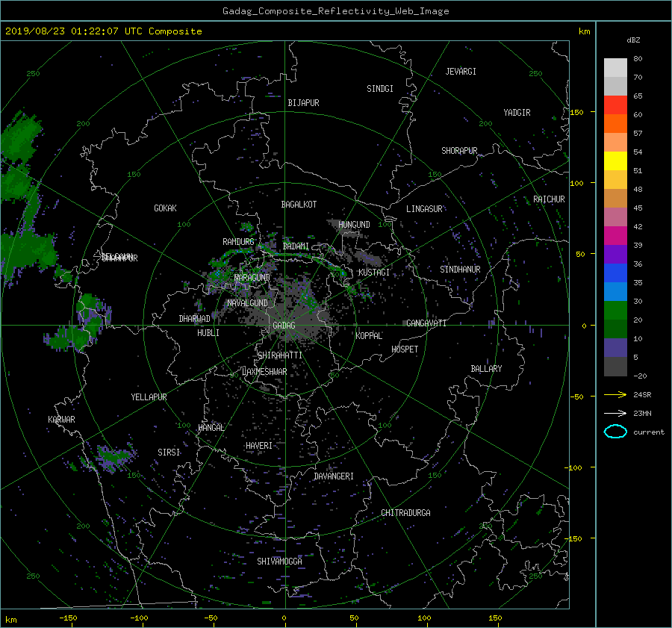
Task: Click the SIRSI city label
Action: (x=169, y=453)
